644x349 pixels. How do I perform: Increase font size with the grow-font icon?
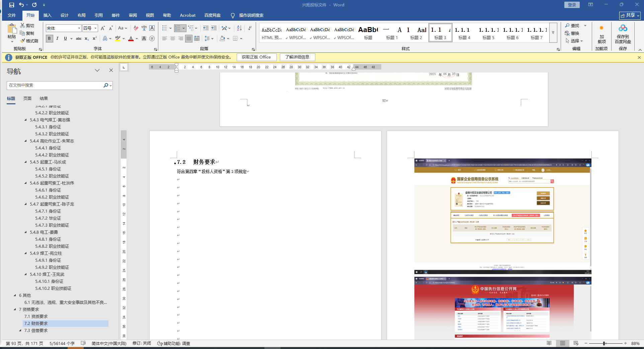103,28
